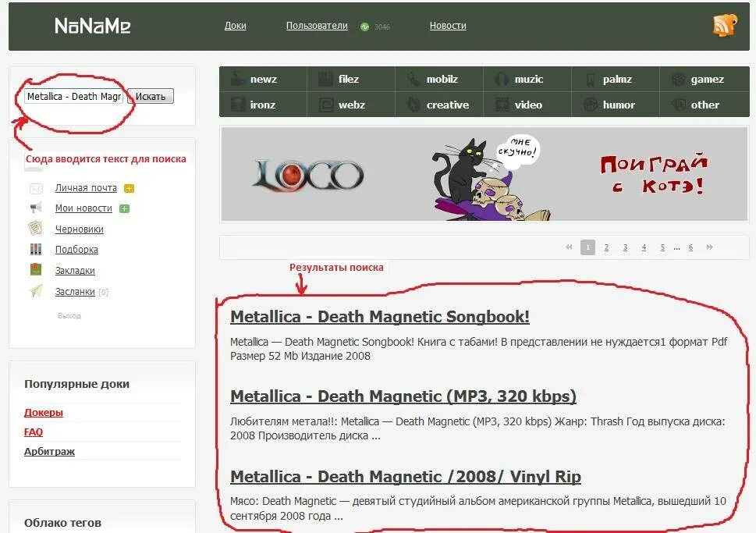The image size is (756, 533).
Task: Open Metallica - Death Magnetic Songbook! result
Action: point(380,317)
